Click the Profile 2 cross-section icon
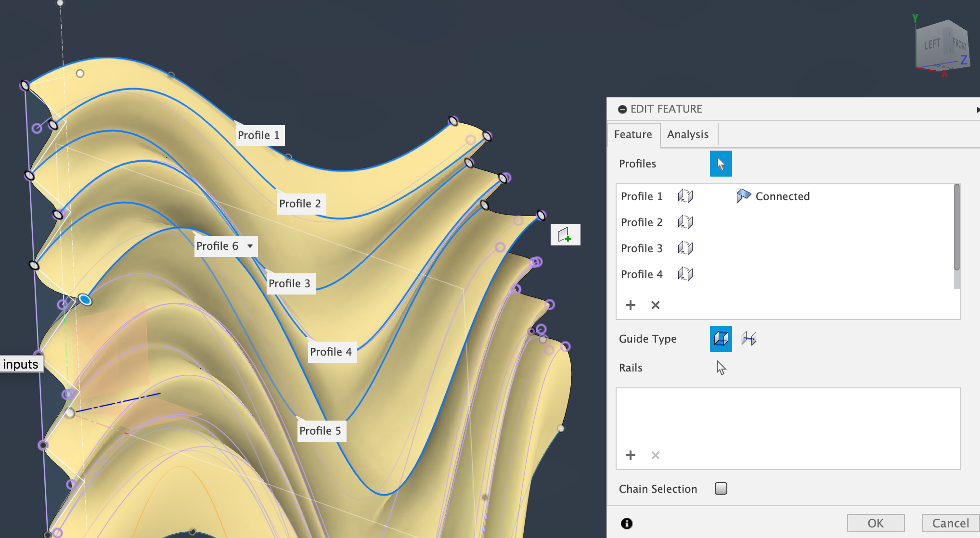 (x=684, y=222)
